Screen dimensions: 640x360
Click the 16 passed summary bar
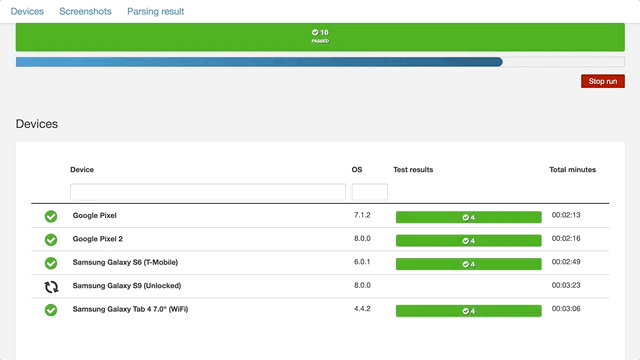[x=320, y=37]
